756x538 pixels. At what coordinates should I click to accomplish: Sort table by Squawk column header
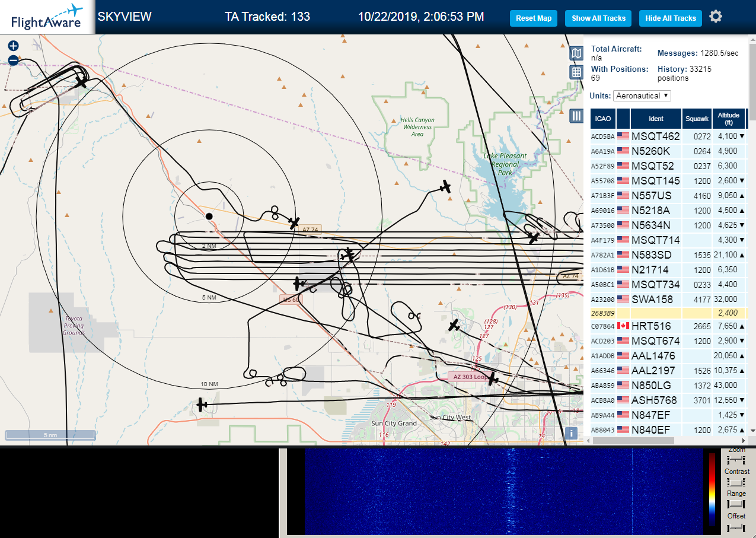[697, 119]
